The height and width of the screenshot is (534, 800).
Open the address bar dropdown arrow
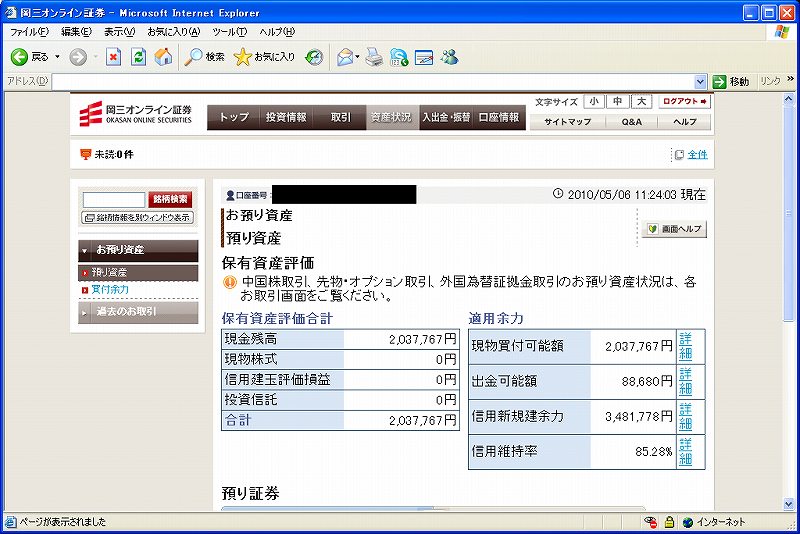(x=701, y=82)
